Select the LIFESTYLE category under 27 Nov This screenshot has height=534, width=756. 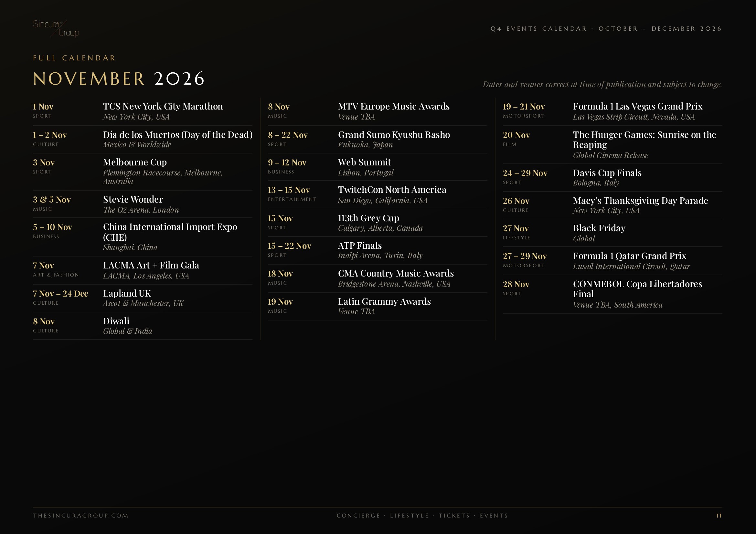[516, 238]
